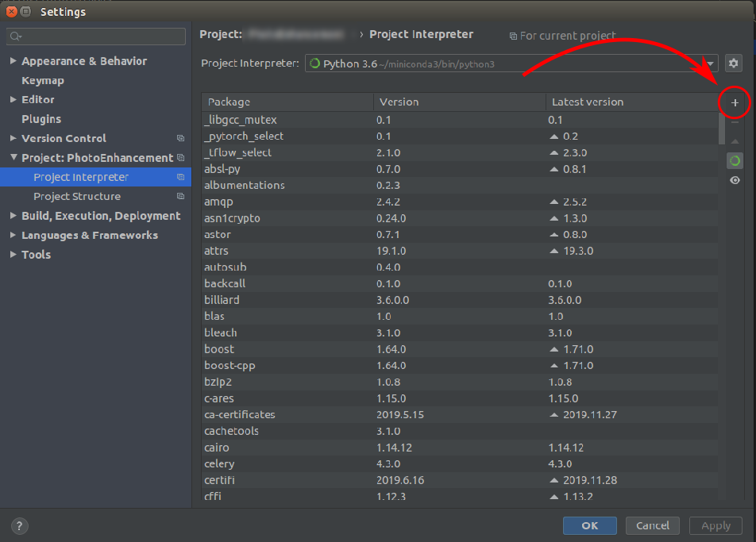
Task: Click project-level icon beside Version Control
Action: [181, 138]
